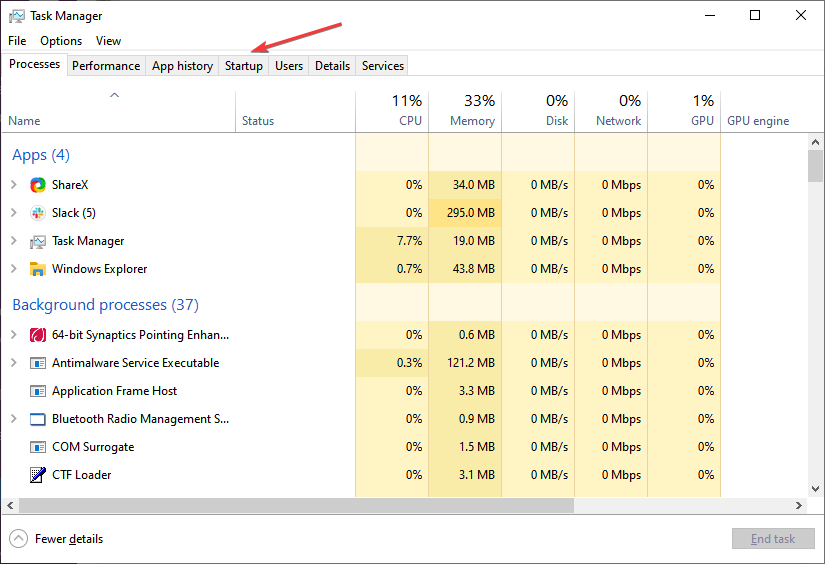This screenshot has height=564, width=825.
Task: Click the Task Manager process row icon
Action: click(38, 241)
